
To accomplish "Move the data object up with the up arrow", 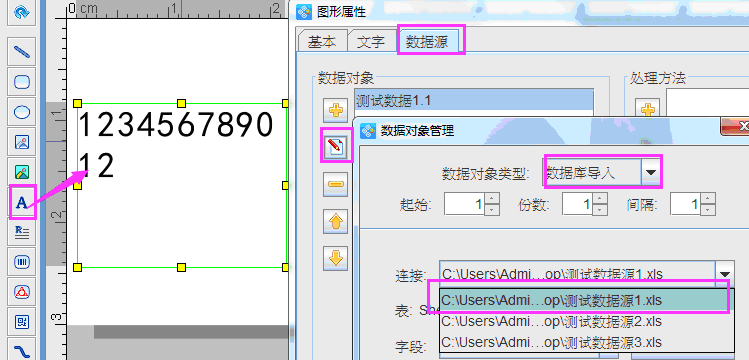I will click(335, 221).
